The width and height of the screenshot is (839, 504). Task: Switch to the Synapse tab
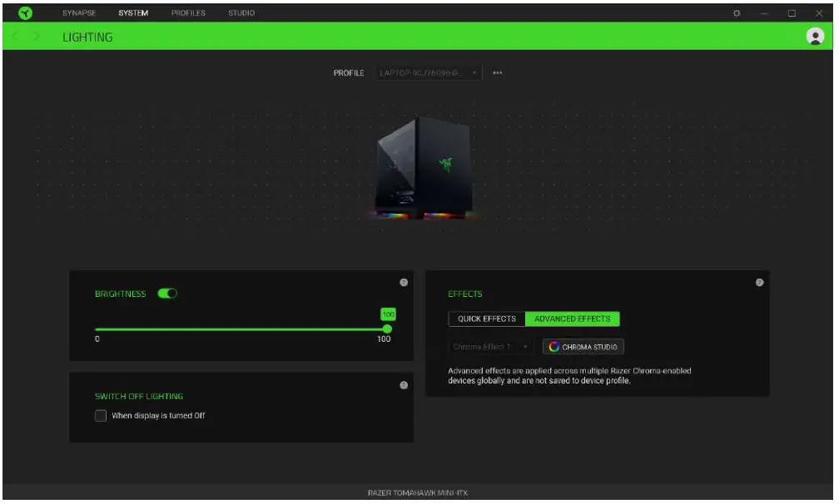(79, 12)
